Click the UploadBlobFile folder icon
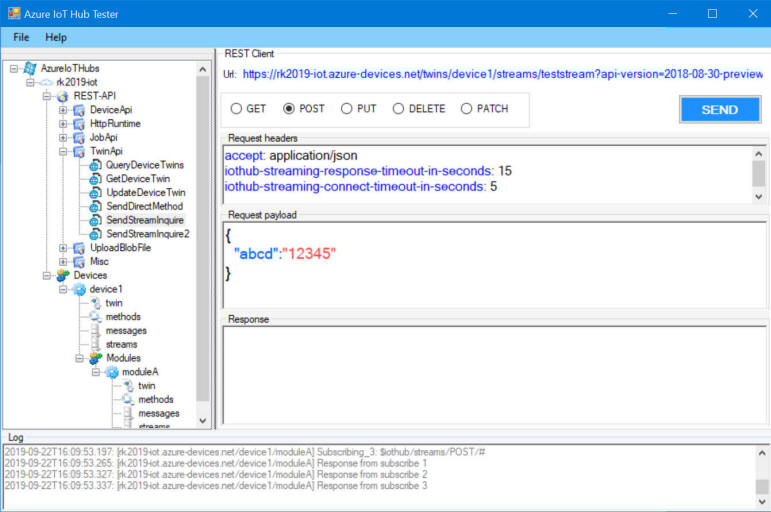Image resolution: width=771 pixels, height=512 pixels. click(79, 248)
